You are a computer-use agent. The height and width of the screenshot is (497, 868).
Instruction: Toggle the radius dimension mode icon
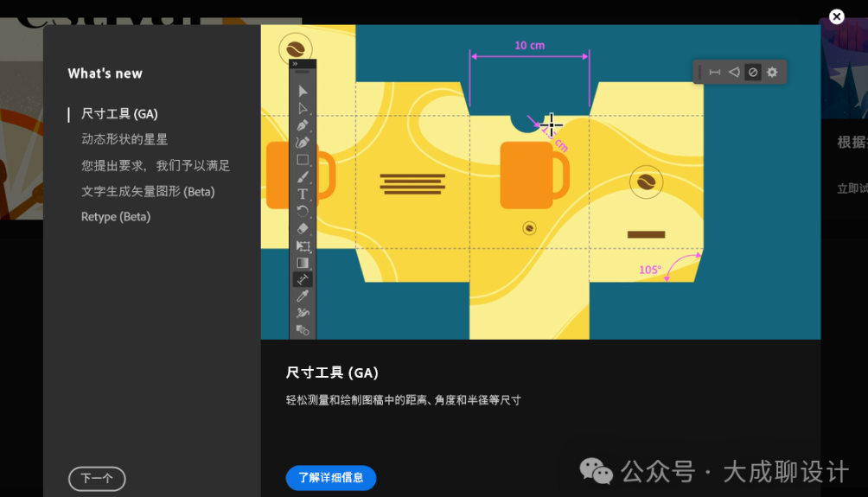point(753,73)
